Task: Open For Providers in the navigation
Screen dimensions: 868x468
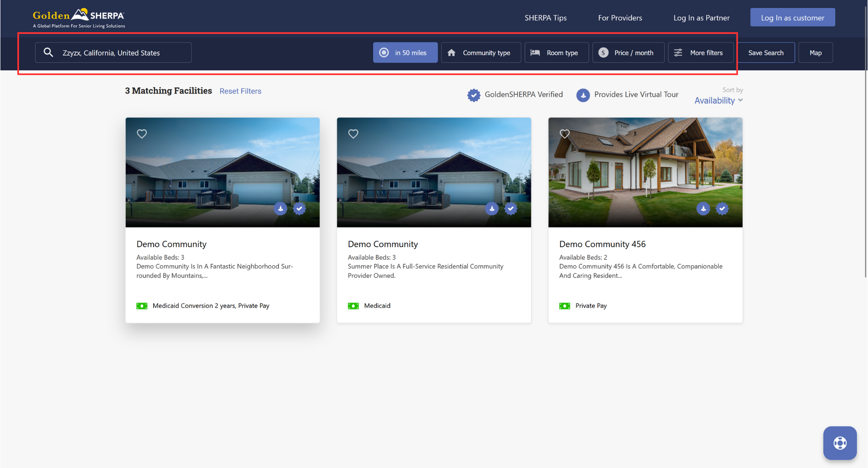Action: tap(620, 18)
